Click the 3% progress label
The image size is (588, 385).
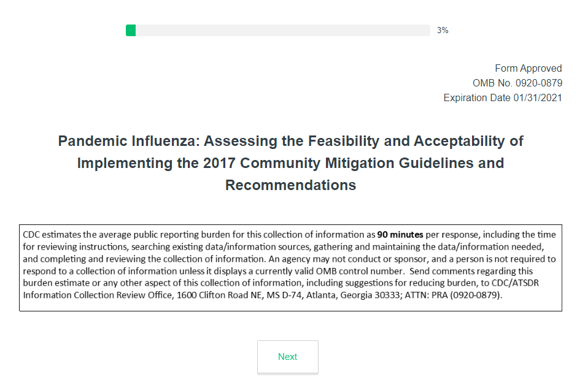tap(443, 31)
